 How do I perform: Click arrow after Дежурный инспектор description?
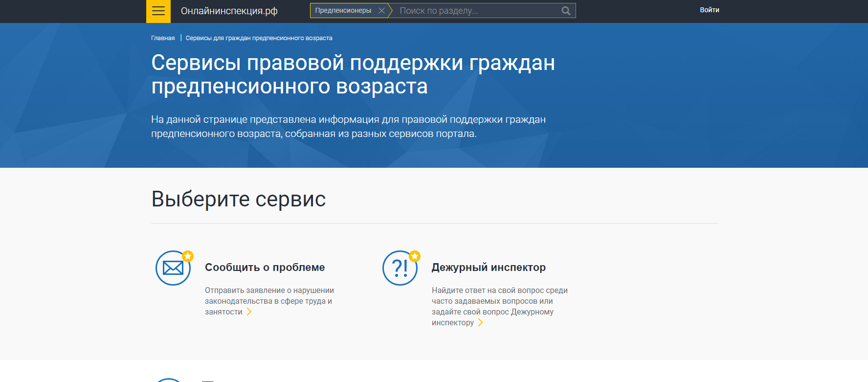(480, 322)
